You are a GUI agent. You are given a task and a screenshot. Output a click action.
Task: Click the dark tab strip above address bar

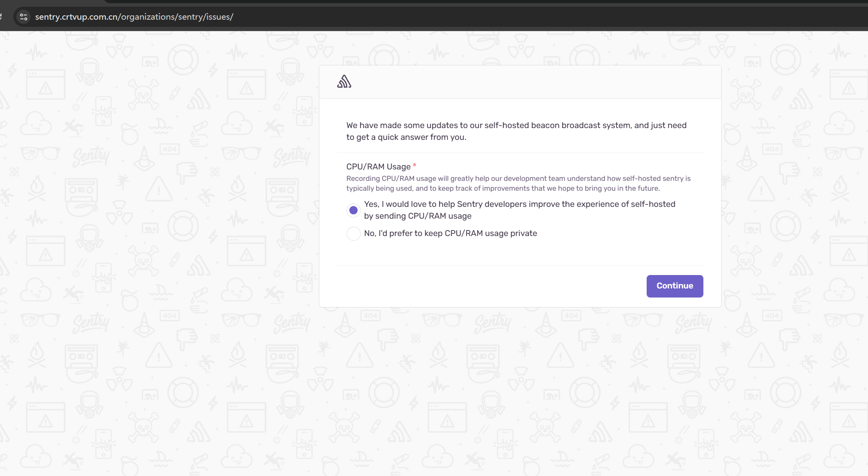473,2
